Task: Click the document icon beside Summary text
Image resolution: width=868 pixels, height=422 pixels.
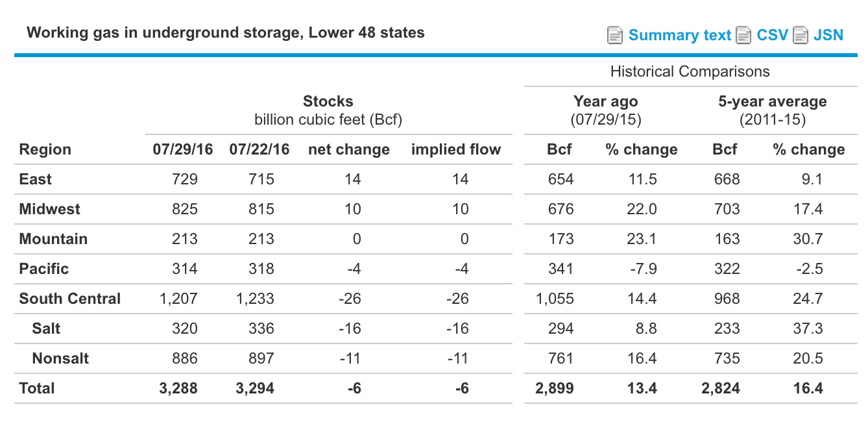Action: click(614, 35)
